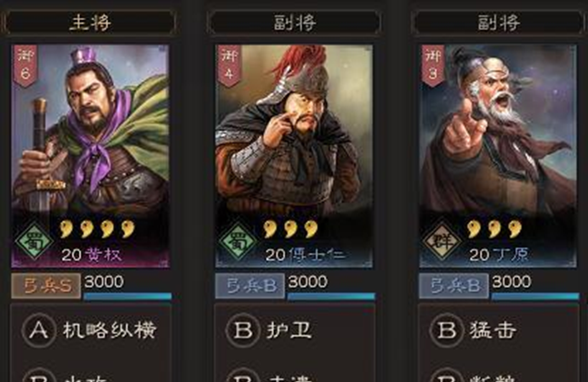Screen dimensions: 588x382
Task: Select the middle 副将 slot header
Action: pyautogui.click(x=294, y=22)
